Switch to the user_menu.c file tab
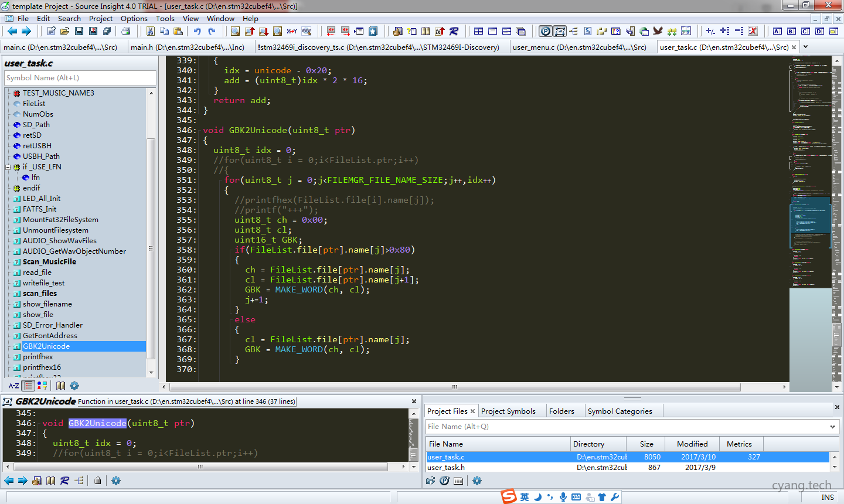Viewport: 844px width, 504px height. [x=579, y=47]
